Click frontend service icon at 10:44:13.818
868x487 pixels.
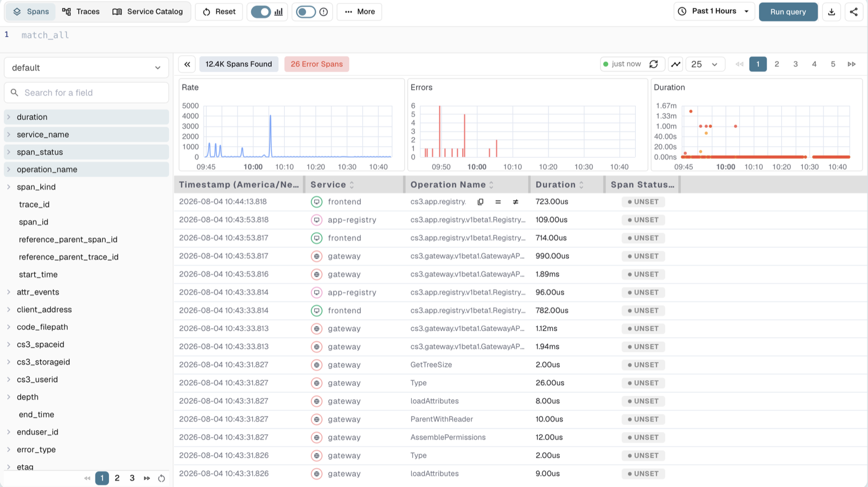(x=316, y=202)
